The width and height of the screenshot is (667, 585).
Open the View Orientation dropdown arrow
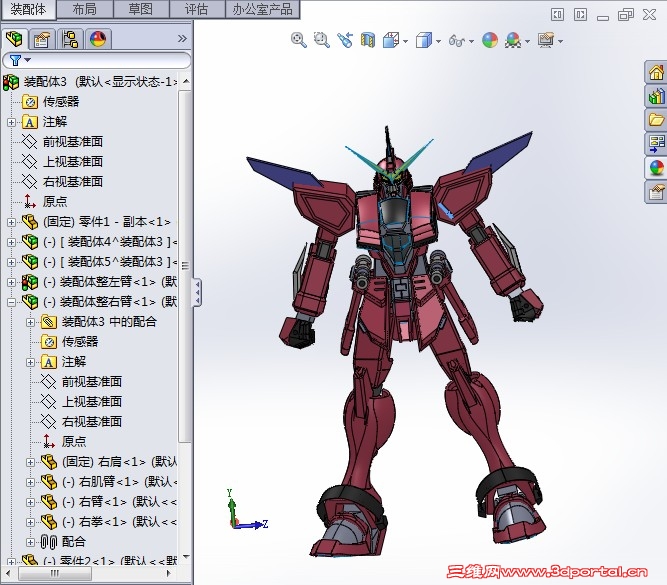coord(405,42)
